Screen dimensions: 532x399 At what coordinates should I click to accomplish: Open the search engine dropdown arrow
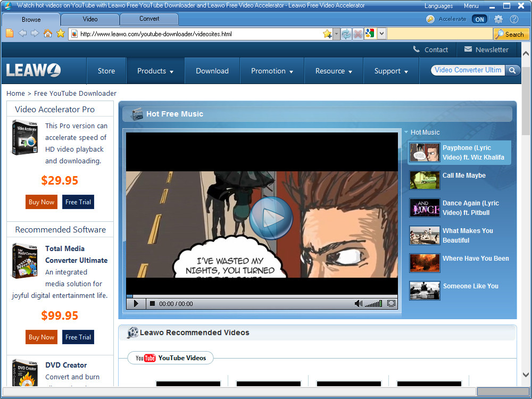(x=382, y=34)
